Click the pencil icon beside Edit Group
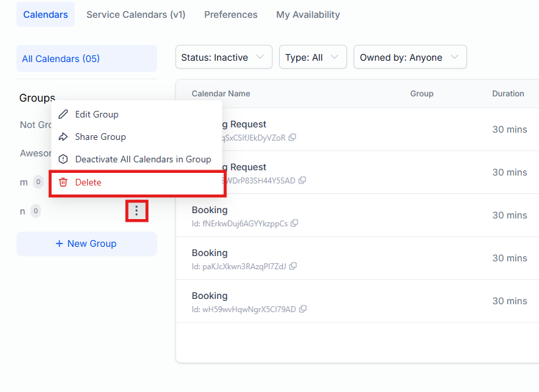This screenshot has width=539, height=392. 63,114
